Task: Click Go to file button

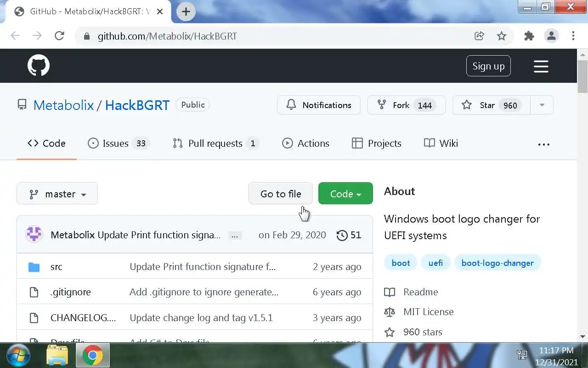Action: pyautogui.click(x=281, y=194)
